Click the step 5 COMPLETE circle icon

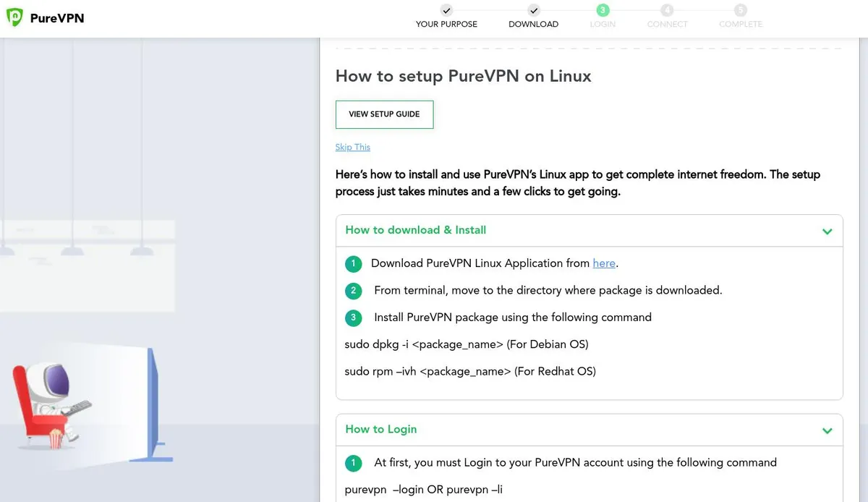pyautogui.click(x=740, y=10)
